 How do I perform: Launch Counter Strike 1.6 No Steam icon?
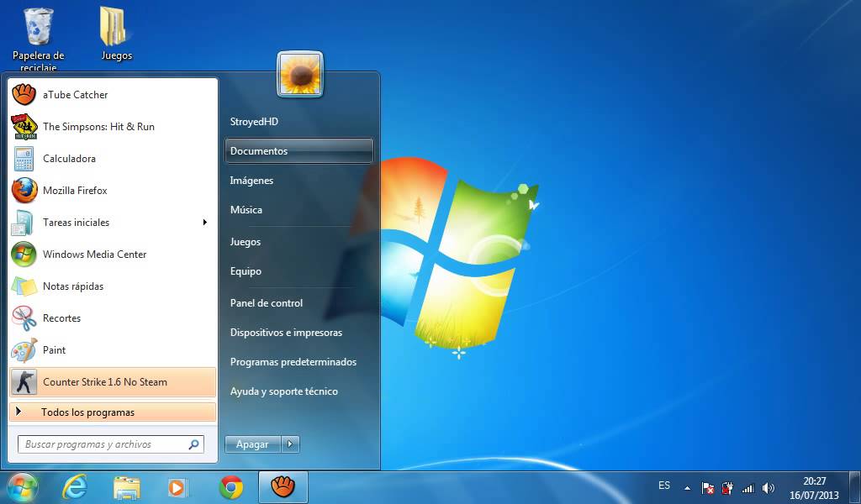[24, 382]
